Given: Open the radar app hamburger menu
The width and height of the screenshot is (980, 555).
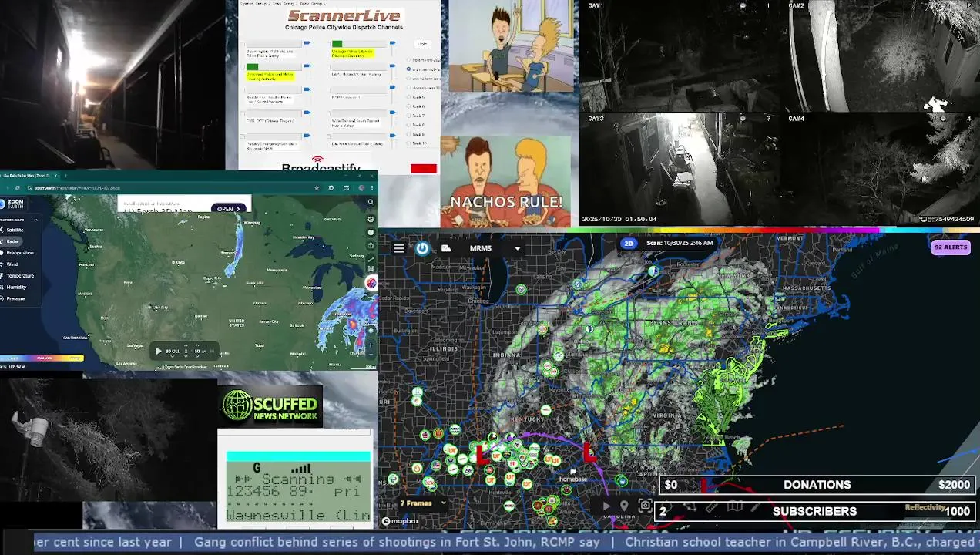Looking at the screenshot, I should [x=398, y=248].
